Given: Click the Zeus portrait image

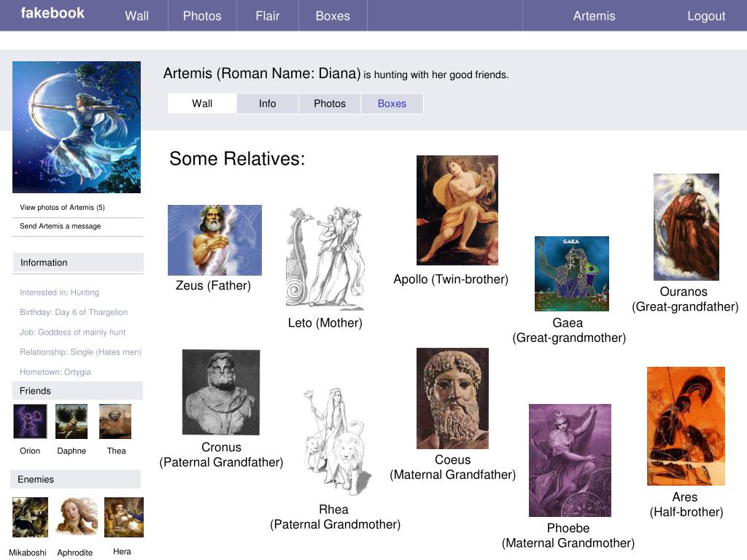Looking at the screenshot, I should click(x=214, y=240).
